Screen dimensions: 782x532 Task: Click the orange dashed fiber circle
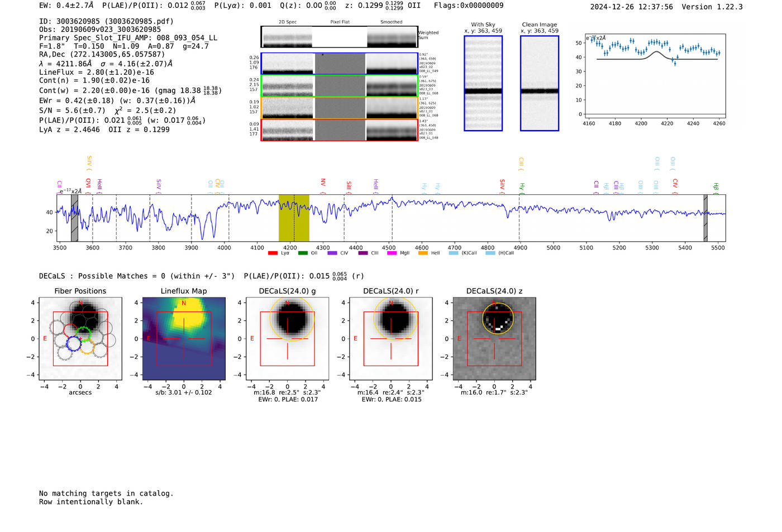click(87, 347)
